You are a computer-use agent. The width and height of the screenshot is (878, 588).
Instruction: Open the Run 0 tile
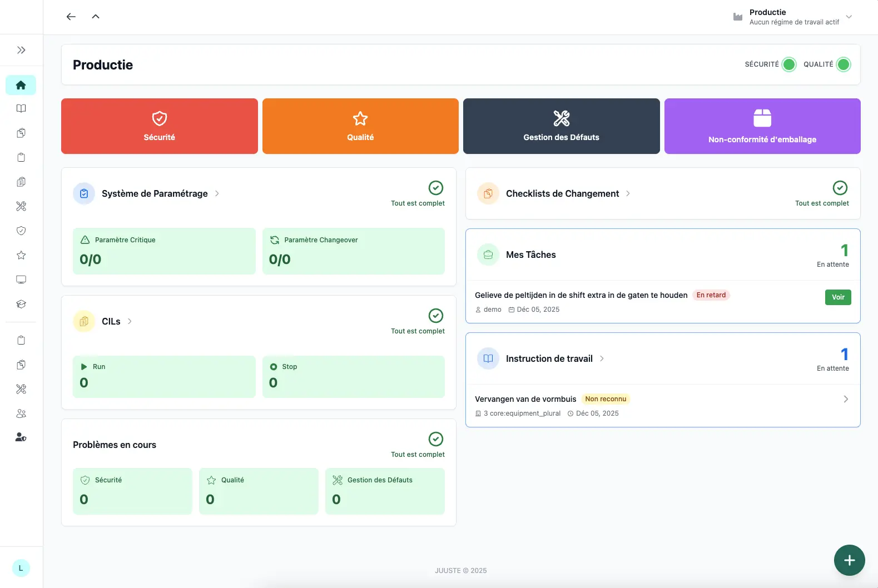tap(164, 377)
